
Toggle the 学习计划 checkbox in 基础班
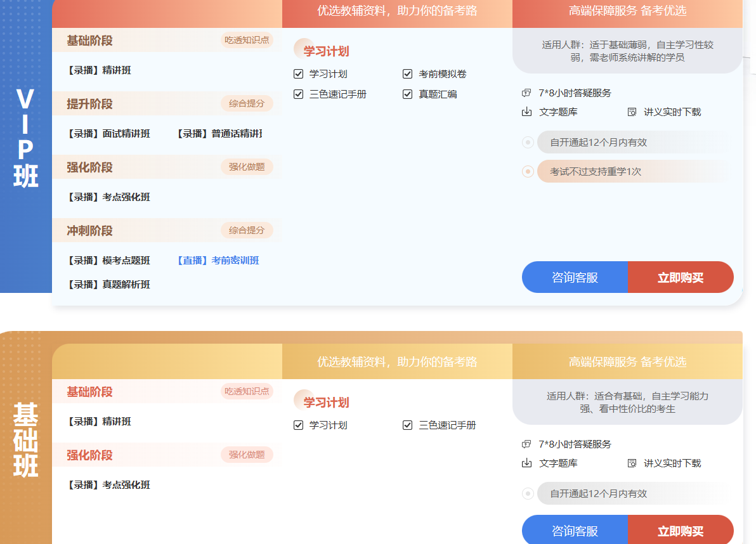click(299, 425)
